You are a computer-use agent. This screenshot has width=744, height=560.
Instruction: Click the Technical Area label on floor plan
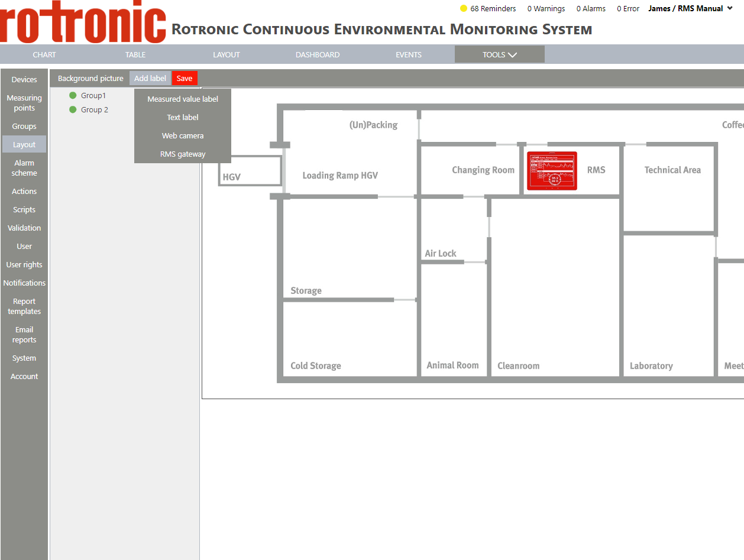(x=672, y=170)
